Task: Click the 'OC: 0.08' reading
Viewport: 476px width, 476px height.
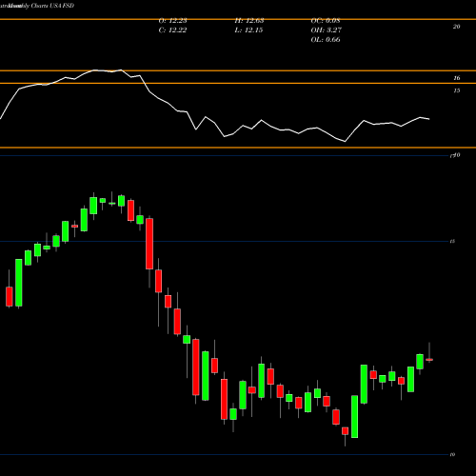Action: pos(326,21)
